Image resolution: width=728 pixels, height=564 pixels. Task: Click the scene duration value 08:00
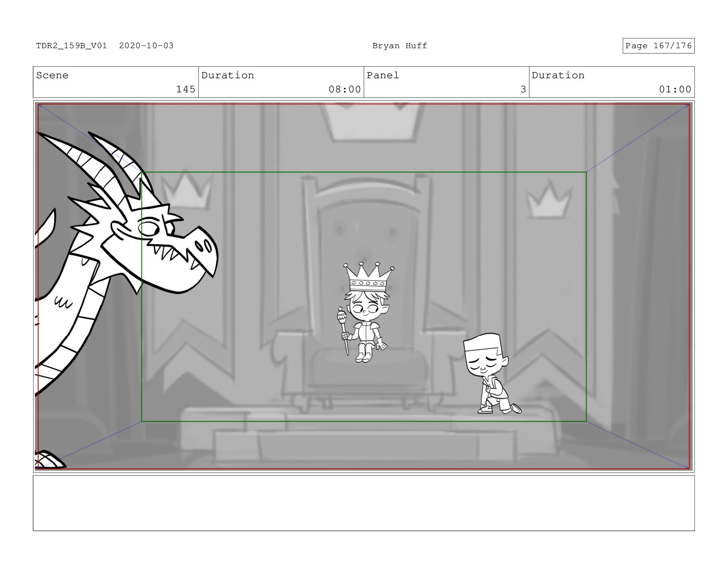[345, 89]
